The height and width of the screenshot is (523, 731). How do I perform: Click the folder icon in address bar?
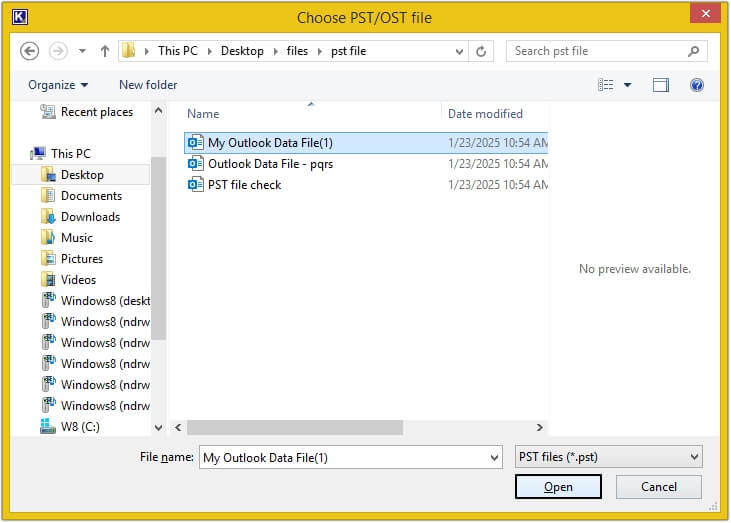point(128,50)
